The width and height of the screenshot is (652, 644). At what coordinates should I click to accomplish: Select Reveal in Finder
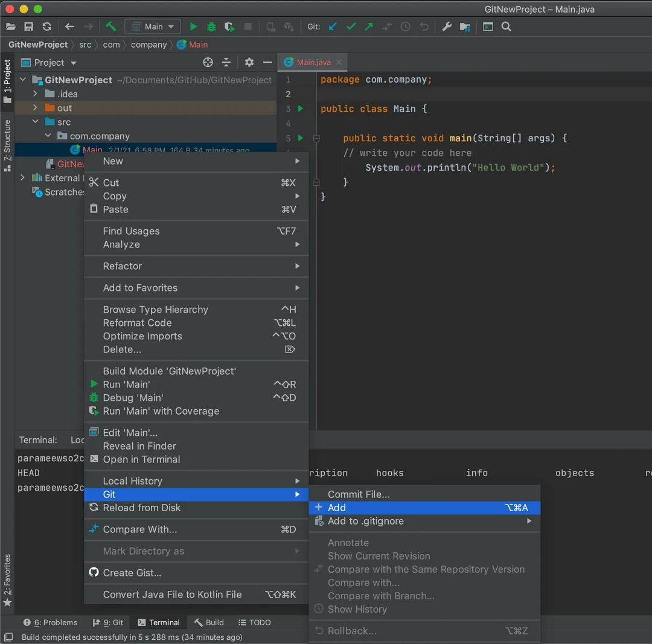point(196,446)
